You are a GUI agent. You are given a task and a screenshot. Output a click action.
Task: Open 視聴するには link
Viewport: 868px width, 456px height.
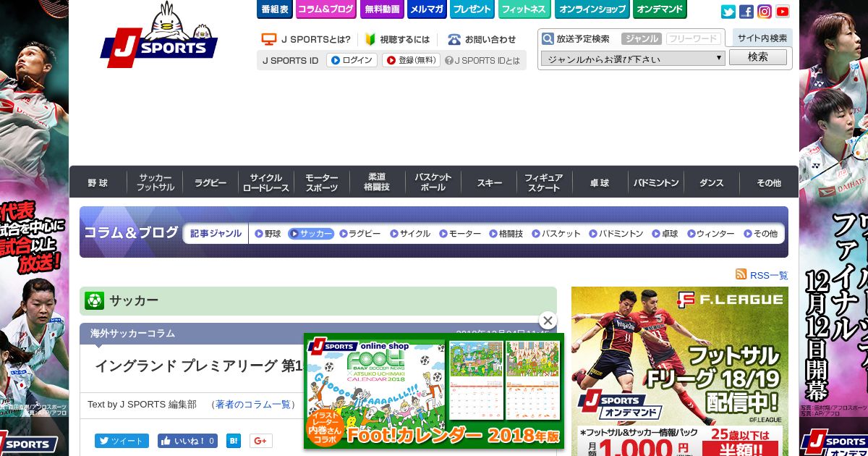(397, 39)
